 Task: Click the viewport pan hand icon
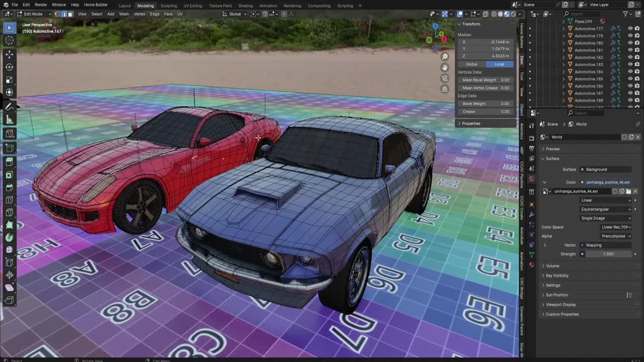click(445, 67)
